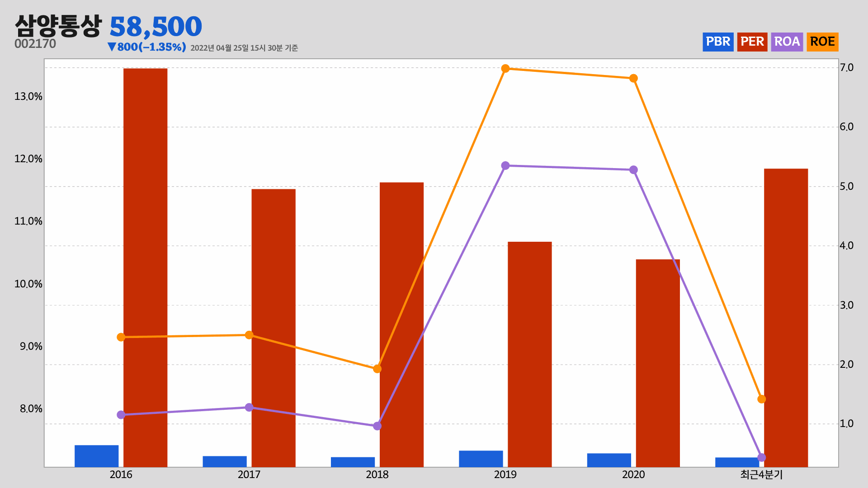Click the 2017 ROA purple marker

pos(249,408)
